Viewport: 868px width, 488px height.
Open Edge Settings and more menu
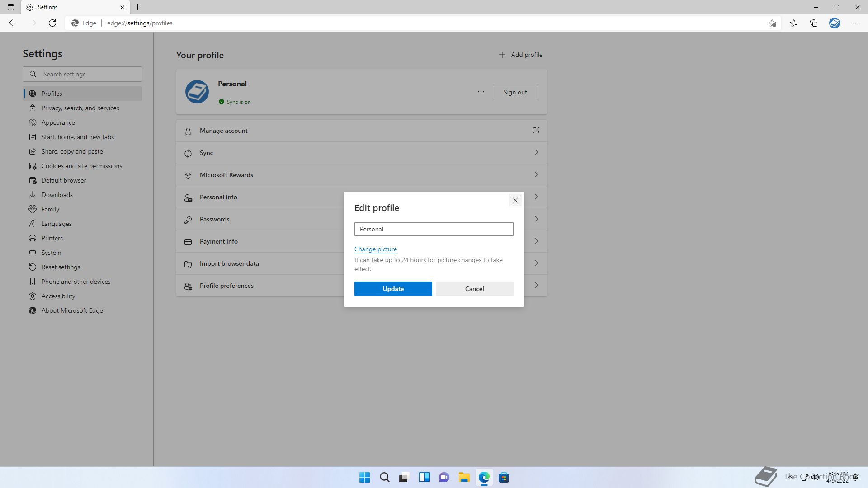click(855, 23)
